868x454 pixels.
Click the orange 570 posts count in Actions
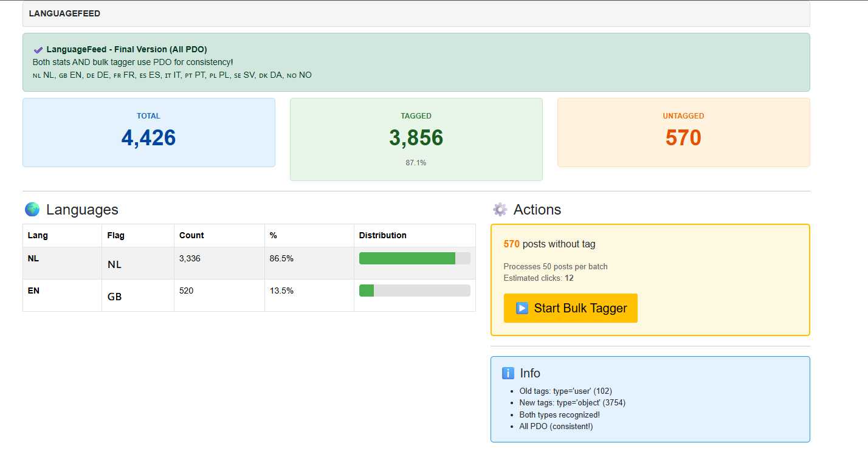point(511,244)
